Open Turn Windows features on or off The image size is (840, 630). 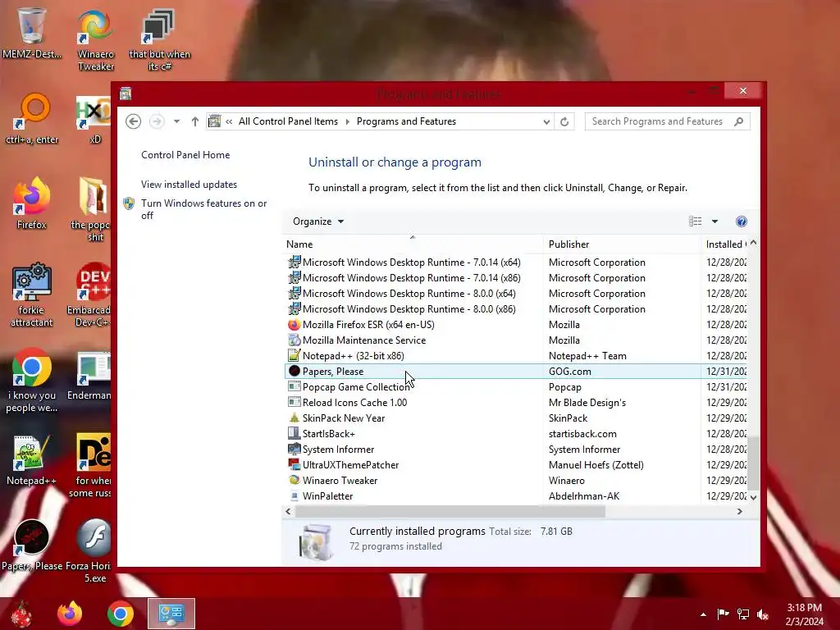click(203, 209)
